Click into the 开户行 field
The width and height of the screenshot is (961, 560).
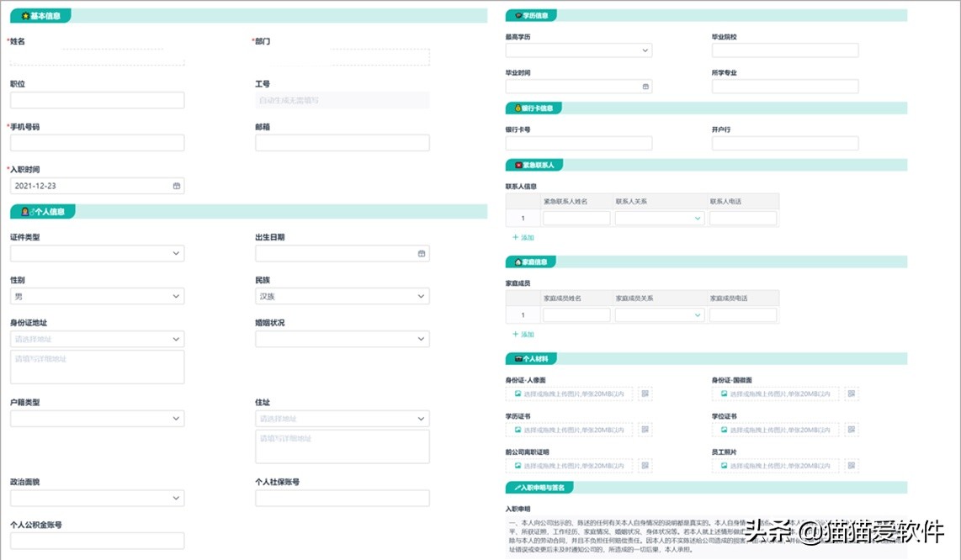(x=785, y=144)
